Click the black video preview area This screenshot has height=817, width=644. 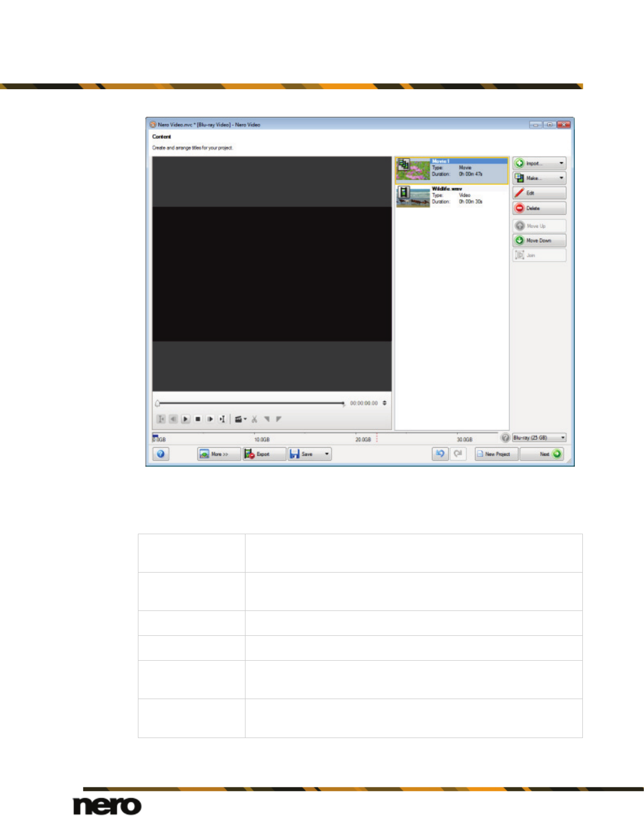(x=272, y=274)
